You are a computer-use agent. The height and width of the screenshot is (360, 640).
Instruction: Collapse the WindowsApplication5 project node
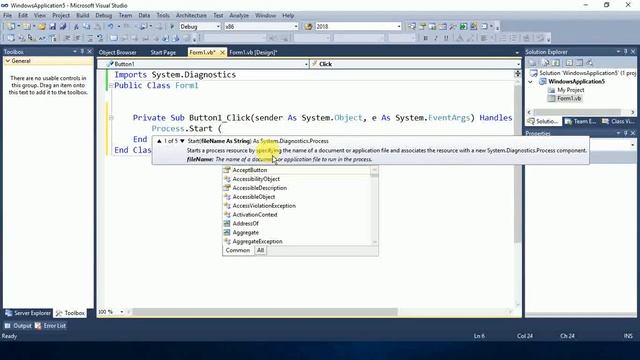530,82
